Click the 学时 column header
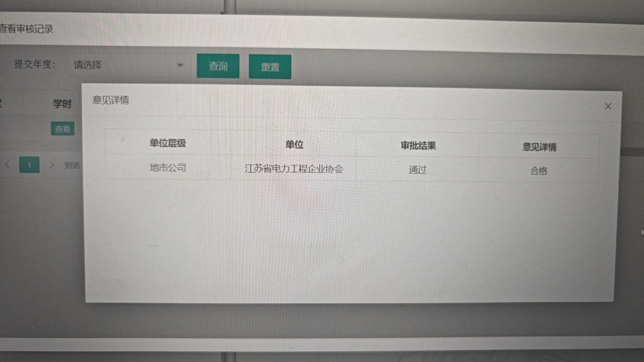This screenshot has height=362, width=644. point(62,104)
